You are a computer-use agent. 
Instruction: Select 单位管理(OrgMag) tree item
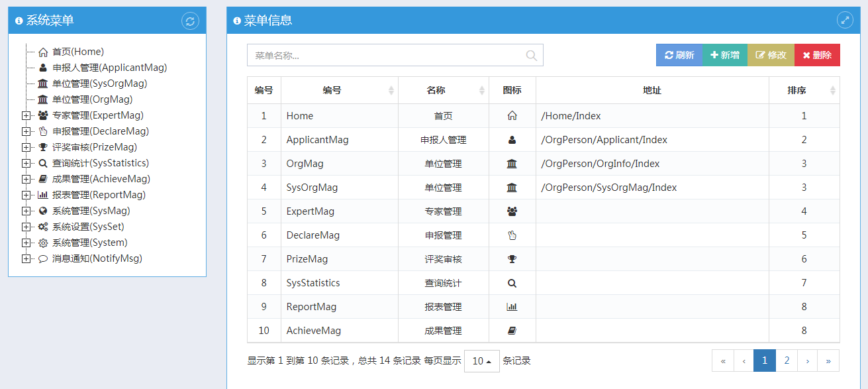(x=93, y=99)
